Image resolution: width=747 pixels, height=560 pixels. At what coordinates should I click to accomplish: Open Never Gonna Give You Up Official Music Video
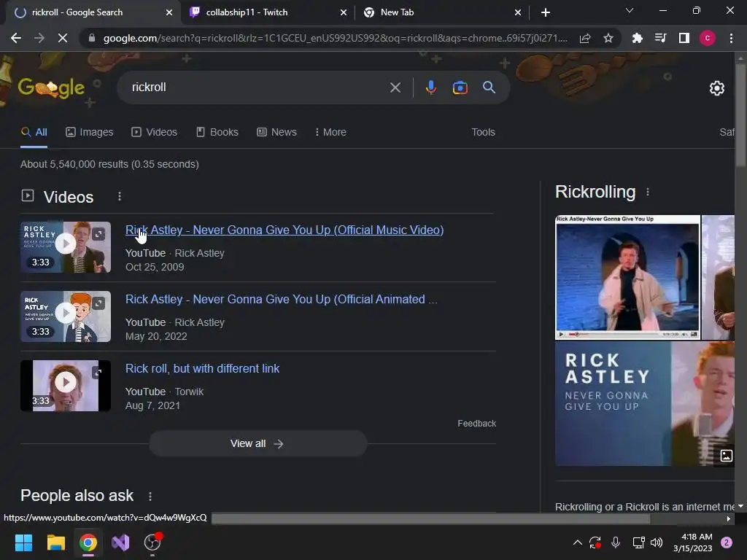[285, 230]
